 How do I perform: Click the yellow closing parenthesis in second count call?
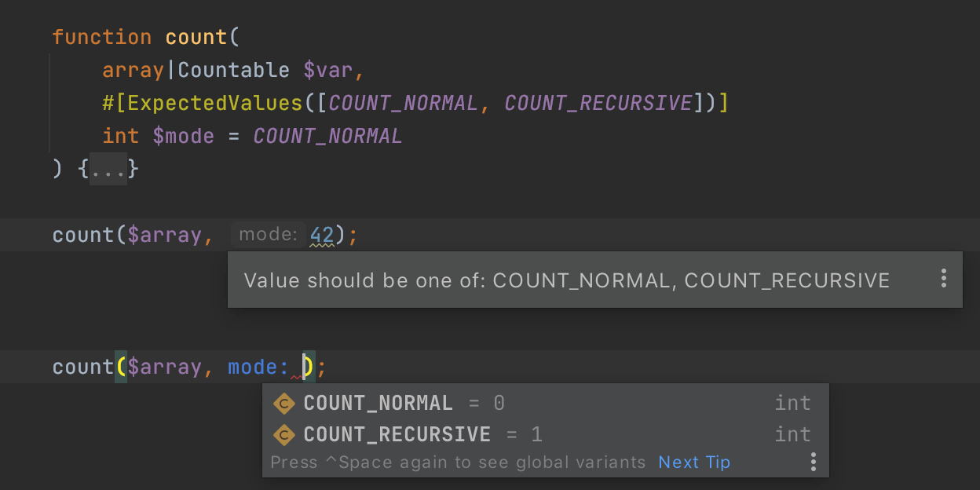click(309, 366)
